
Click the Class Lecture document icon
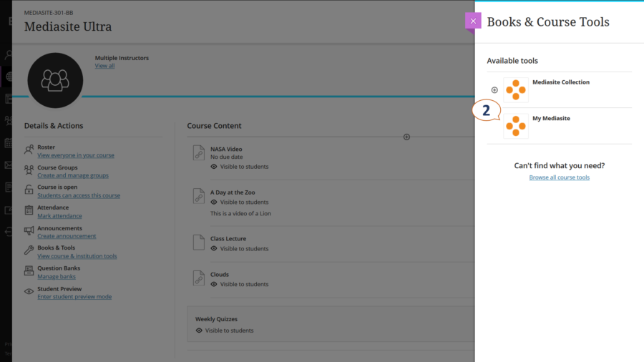point(199,242)
